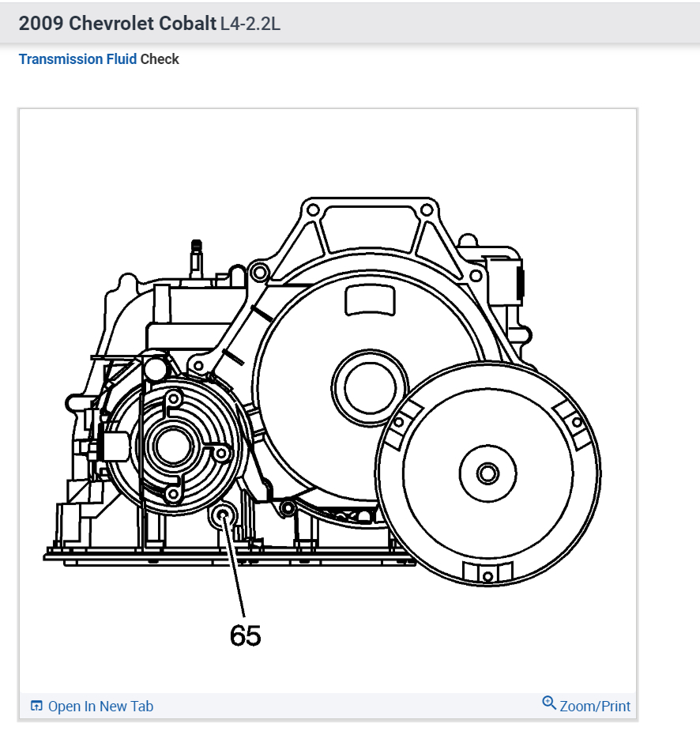The image size is (700, 735).
Task: Click the center hub of the torque converter
Action: 488,474
